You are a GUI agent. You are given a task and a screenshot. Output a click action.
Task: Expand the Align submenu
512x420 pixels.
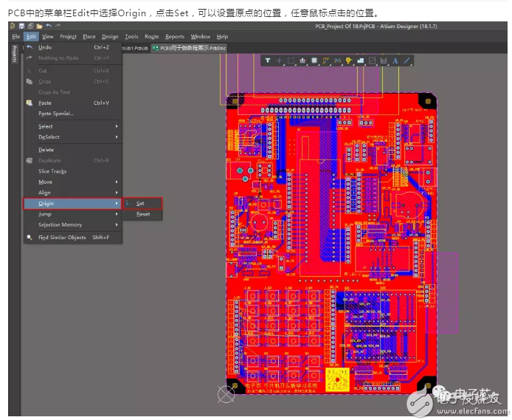(73, 193)
